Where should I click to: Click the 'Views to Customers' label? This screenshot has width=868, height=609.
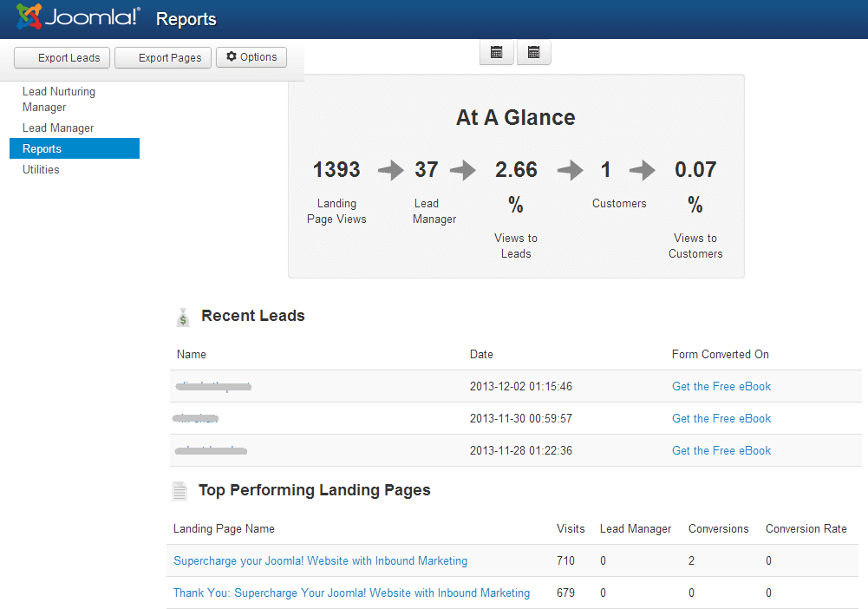695,246
